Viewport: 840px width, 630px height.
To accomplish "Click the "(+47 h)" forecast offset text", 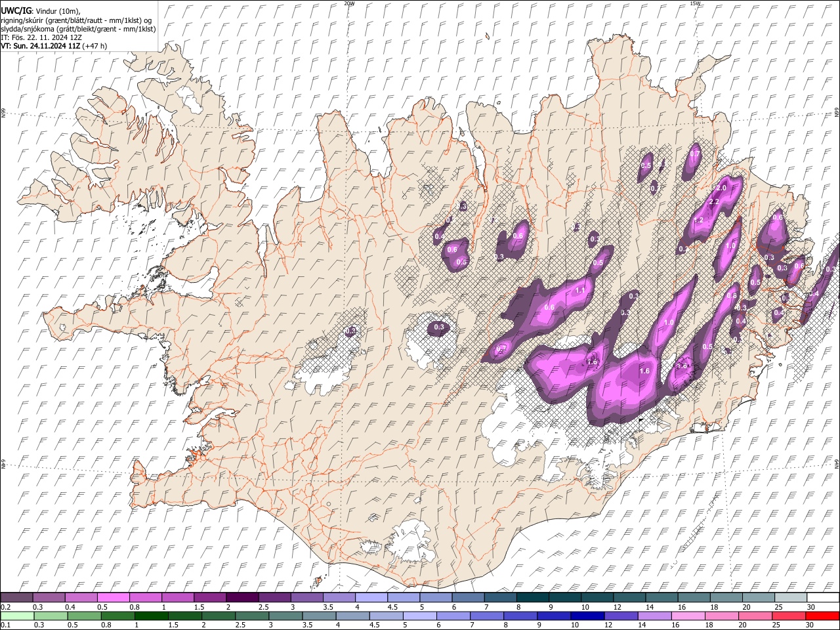I will [x=94, y=46].
